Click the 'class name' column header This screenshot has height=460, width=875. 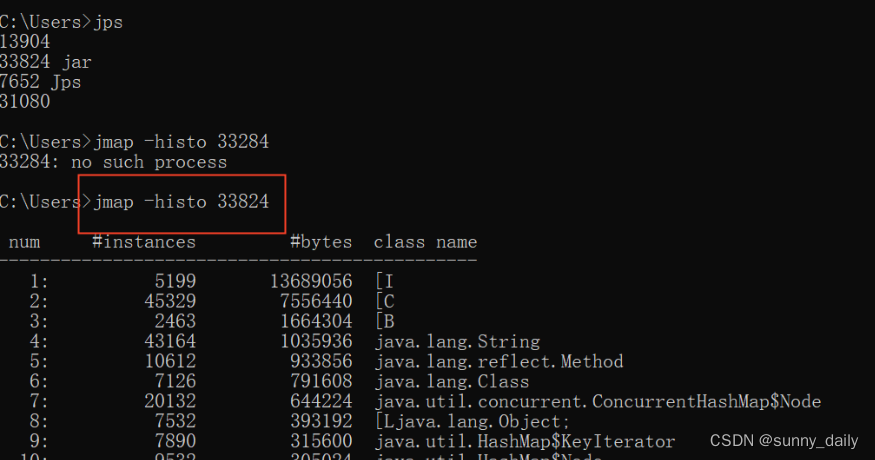coord(425,242)
